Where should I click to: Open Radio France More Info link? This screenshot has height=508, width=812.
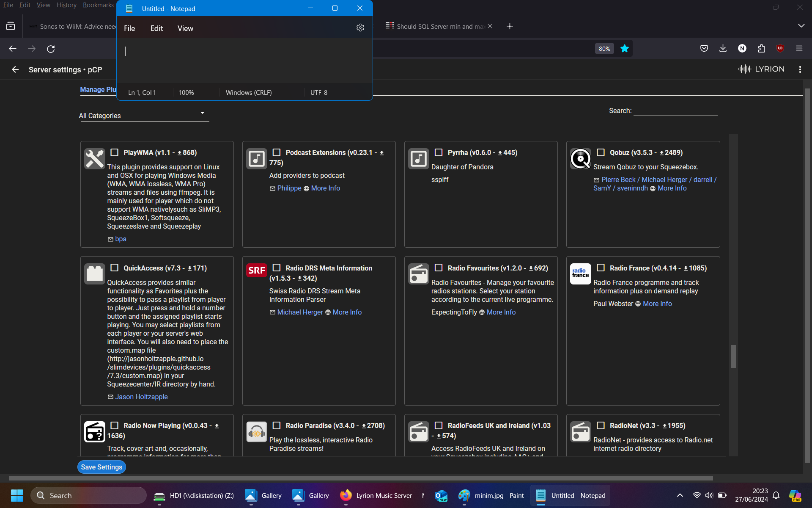pos(657,304)
